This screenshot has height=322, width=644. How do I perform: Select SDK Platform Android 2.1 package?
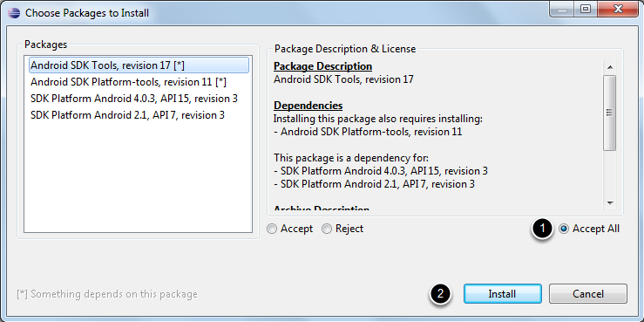point(127,115)
